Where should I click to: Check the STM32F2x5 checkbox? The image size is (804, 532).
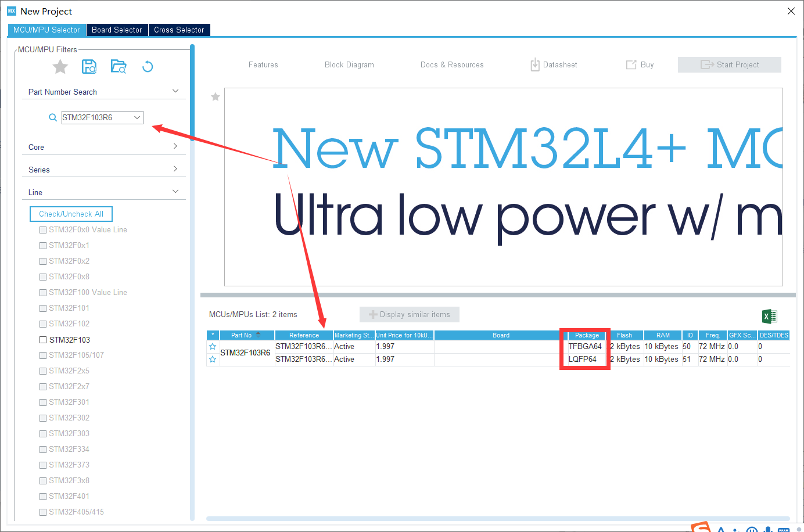click(43, 371)
